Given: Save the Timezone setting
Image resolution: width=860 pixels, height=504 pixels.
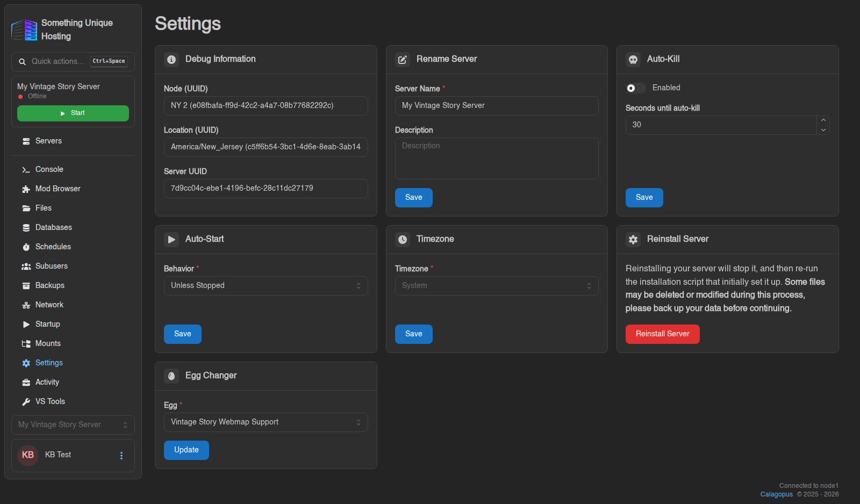Looking at the screenshot, I should (413, 334).
